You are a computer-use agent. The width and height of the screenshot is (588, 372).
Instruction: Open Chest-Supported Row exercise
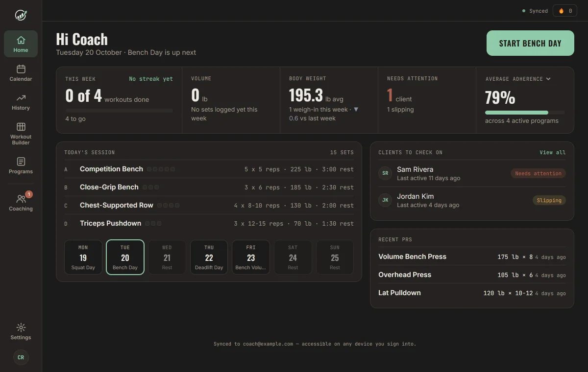pos(209,205)
